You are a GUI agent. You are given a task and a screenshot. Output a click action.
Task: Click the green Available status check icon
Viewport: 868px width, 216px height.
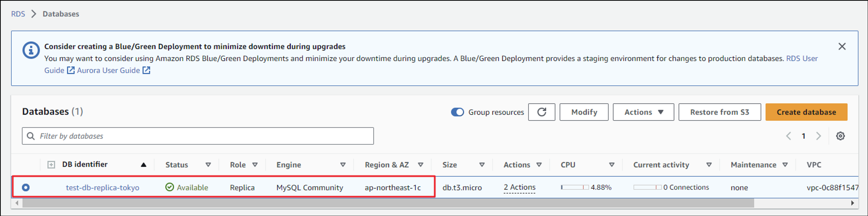click(170, 187)
